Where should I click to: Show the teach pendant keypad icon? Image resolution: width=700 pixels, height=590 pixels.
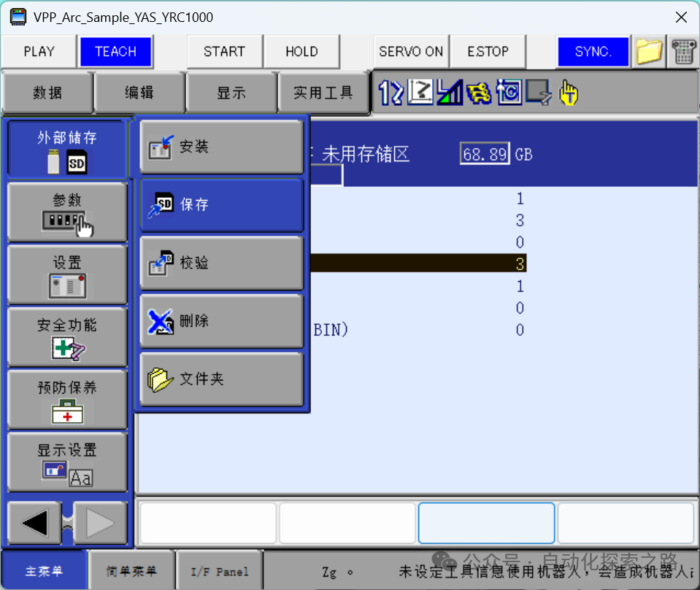click(x=683, y=51)
